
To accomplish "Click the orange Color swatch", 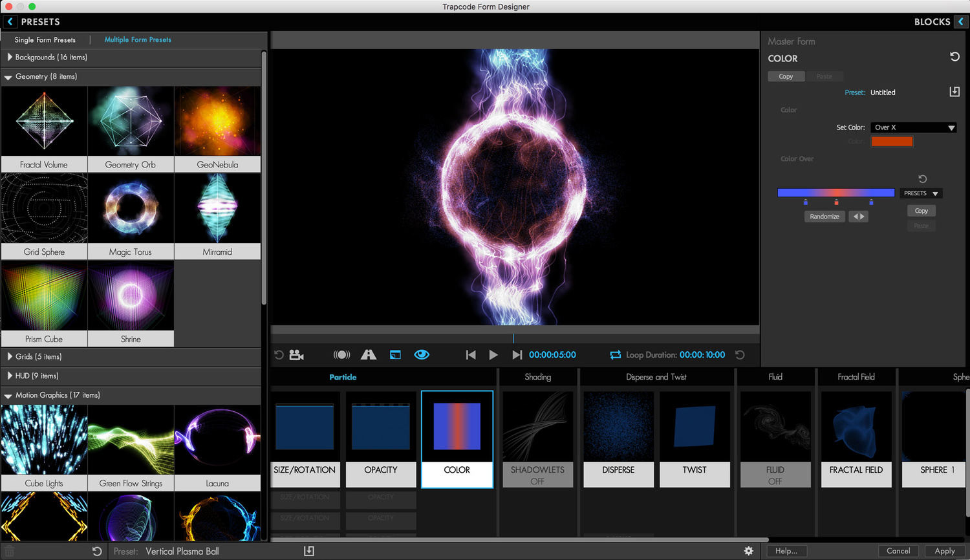I will coord(892,142).
